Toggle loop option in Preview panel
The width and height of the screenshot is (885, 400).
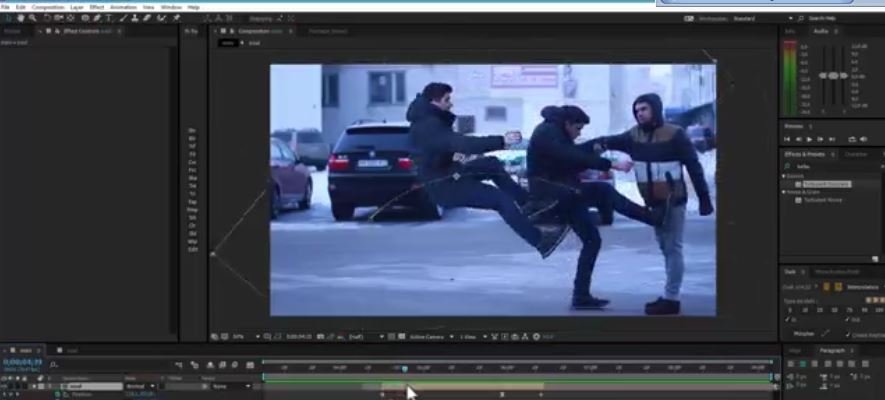click(x=852, y=139)
